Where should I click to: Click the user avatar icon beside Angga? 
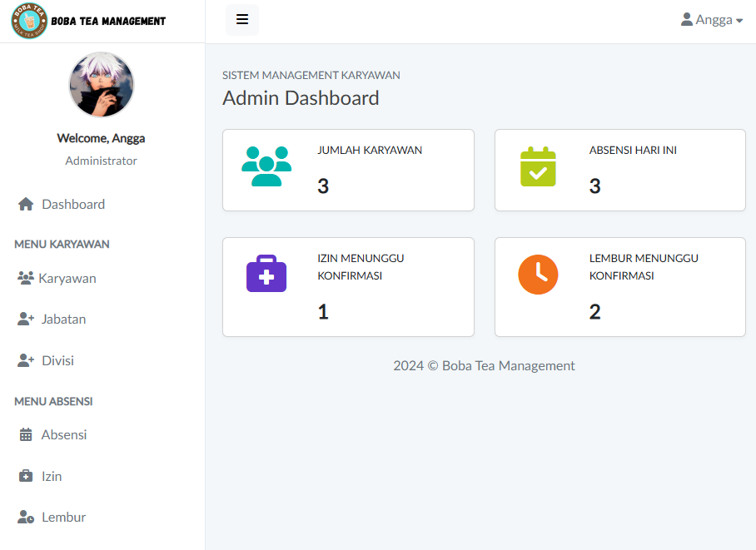pyautogui.click(x=687, y=20)
